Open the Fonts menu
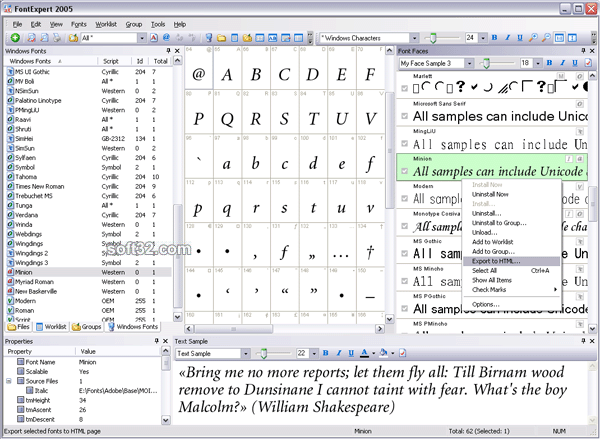Screen dimensions: 600x439 coord(79,24)
